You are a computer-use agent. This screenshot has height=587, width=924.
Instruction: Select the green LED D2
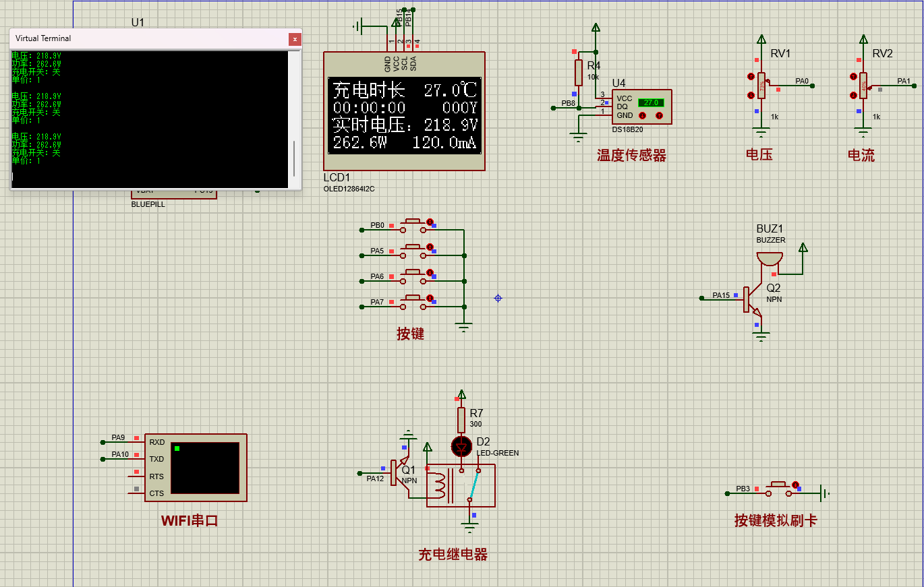point(461,447)
